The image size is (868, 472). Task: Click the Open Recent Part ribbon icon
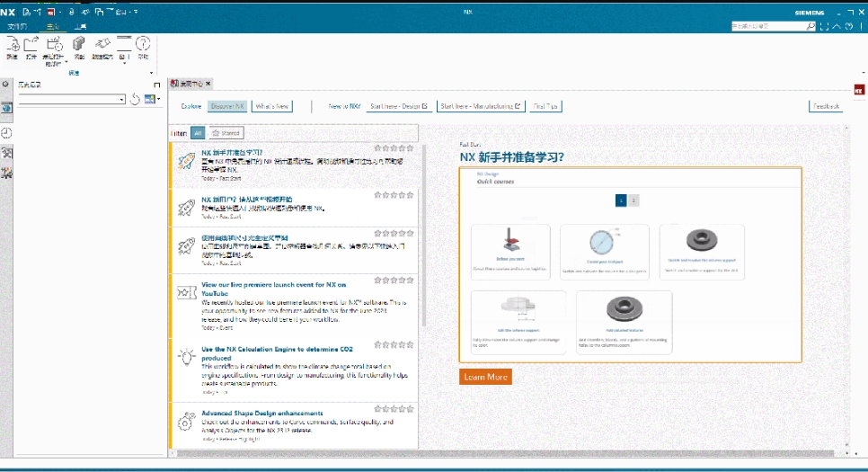click(54, 44)
